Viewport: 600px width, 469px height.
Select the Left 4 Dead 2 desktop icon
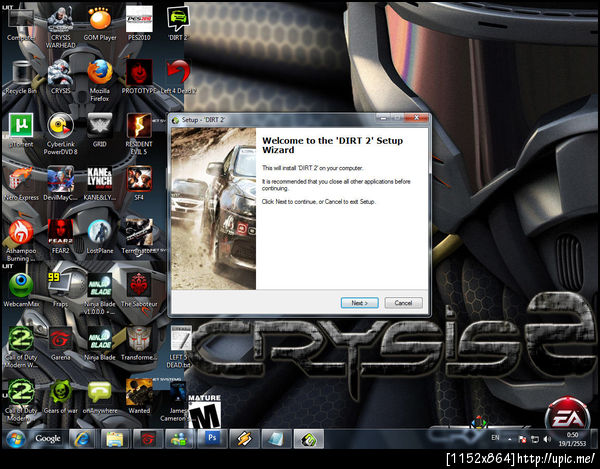coord(178,77)
